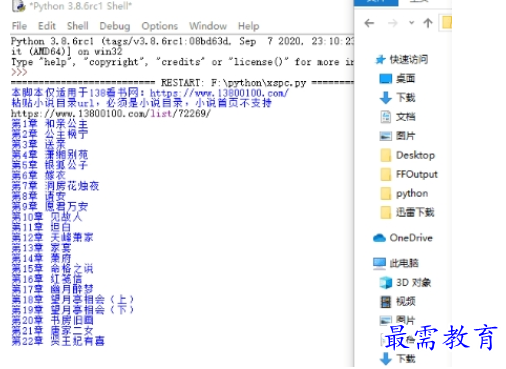Click chapter line 第15章 命格之说
This screenshot has width=506, height=369.
click(x=52, y=268)
